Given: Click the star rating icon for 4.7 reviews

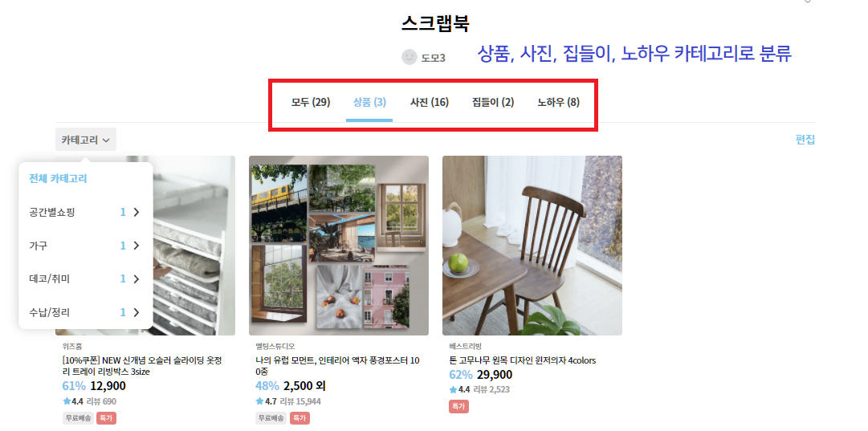Looking at the screenshot, I should [x=259, y=401].
